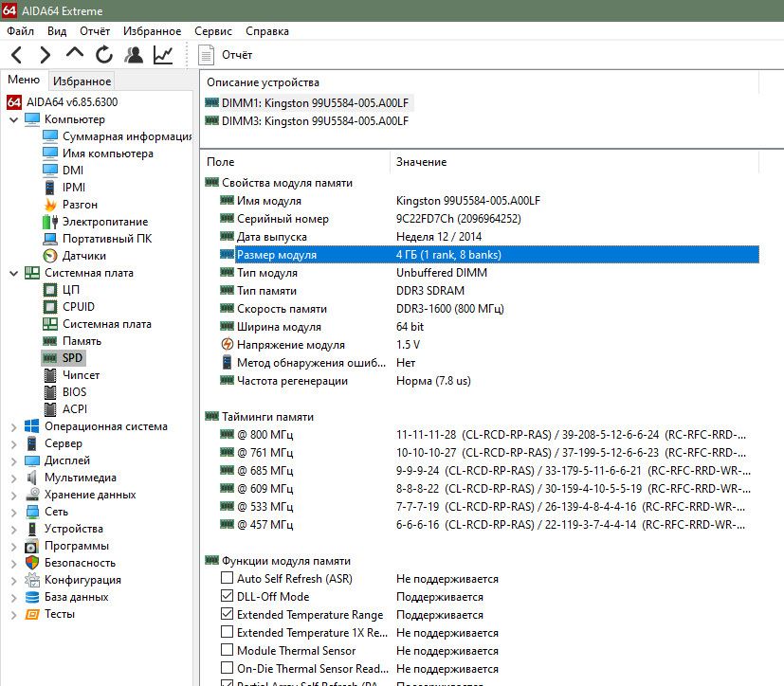Expand the Сеть tree node
This screenshot has width=784, height=686.
[14, 513]
